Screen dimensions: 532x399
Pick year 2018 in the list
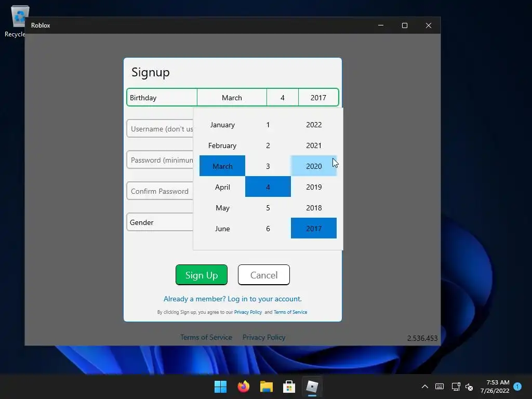click(x=314, y=208)
